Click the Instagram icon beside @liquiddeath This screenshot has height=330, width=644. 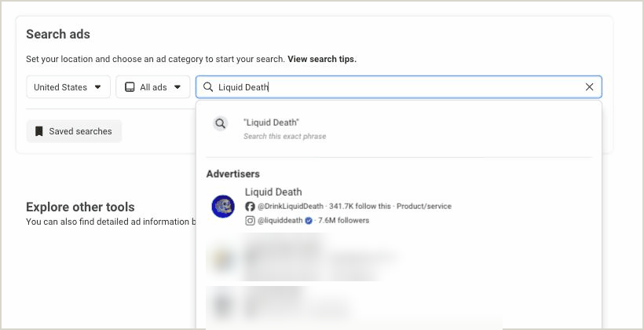(250, 221)
